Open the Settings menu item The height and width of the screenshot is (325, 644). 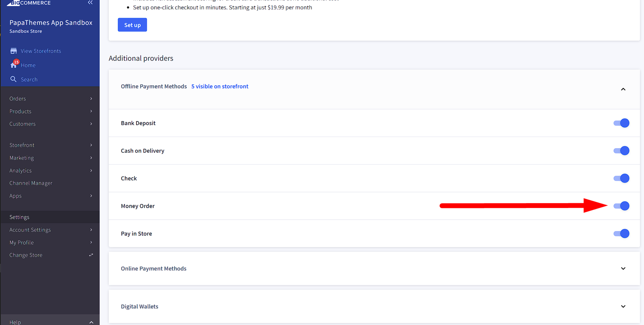[x=19, y=216]
